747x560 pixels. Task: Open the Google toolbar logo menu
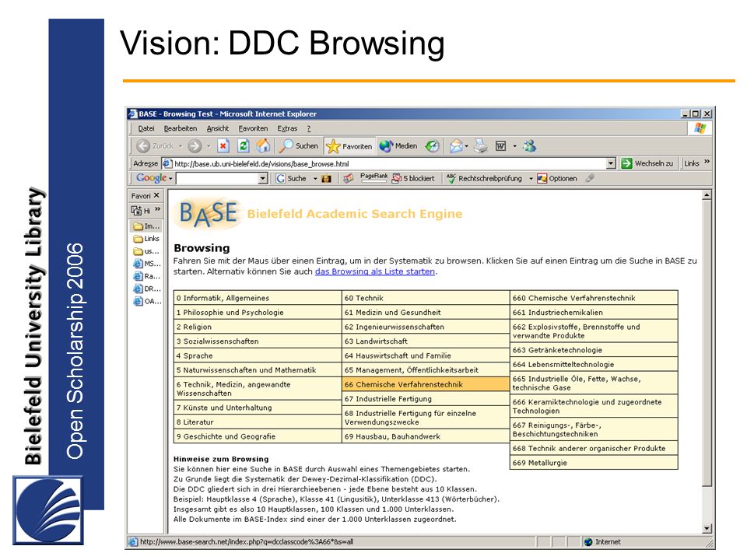pos(154,178)
